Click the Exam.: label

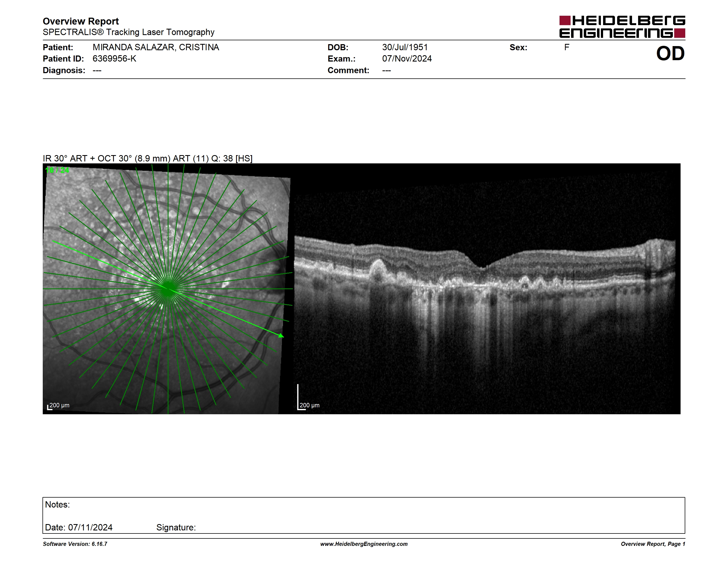click(342, 59)
